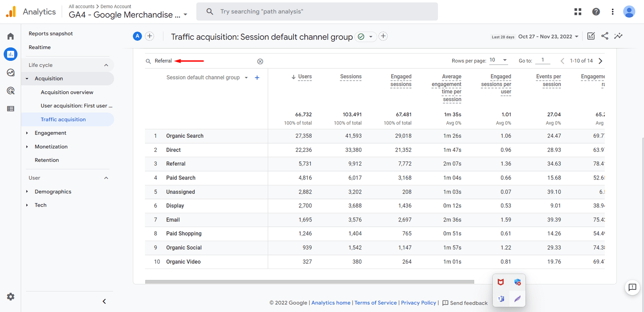644x312 pixels.
Task: Open the Help question mark icon
Action: click(596, 12)
